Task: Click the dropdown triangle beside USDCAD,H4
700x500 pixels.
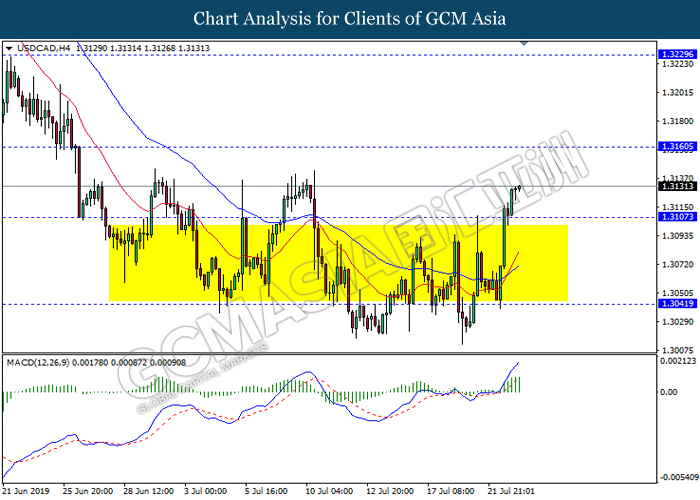Action: pyautogui.click(x=9, y=48)
